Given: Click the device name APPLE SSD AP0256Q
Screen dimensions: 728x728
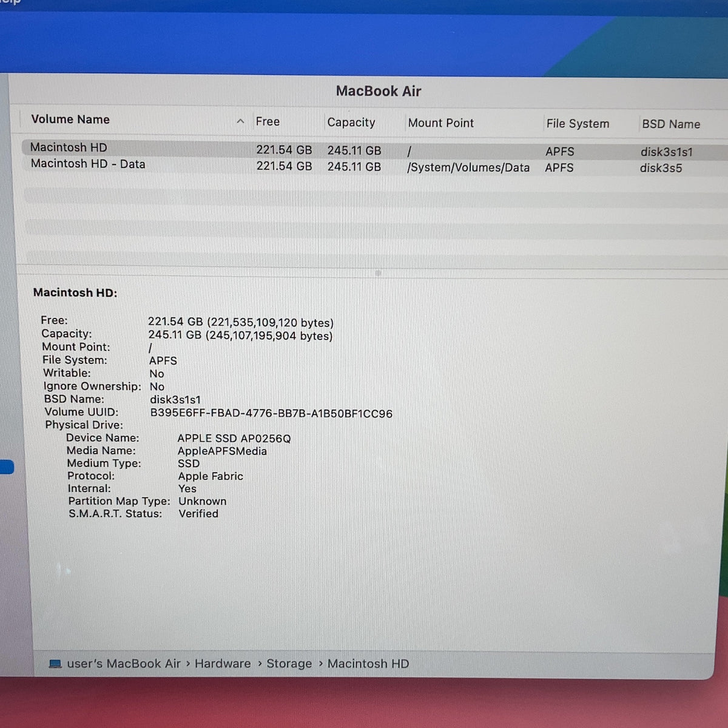Looking at the screenshot, I should click(234, 438).
